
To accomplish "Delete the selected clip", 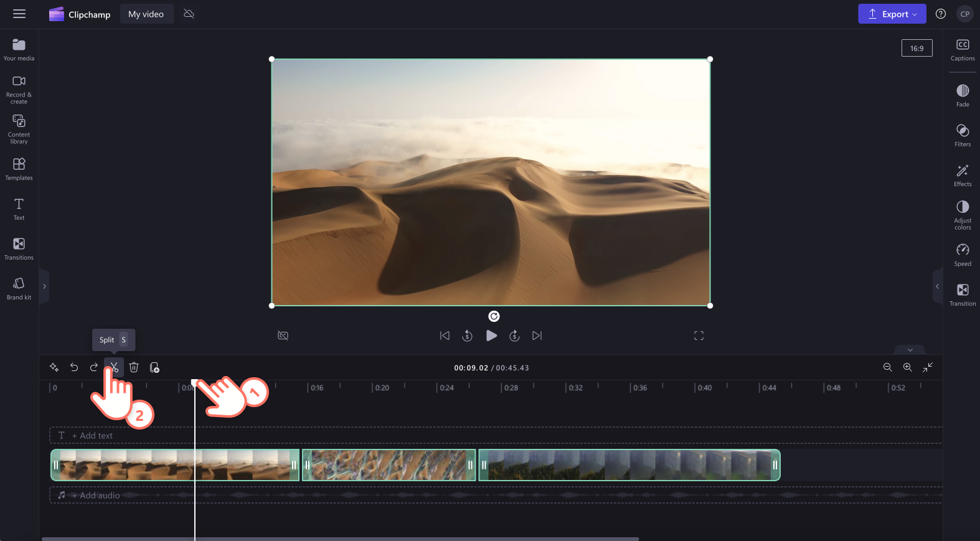I will (134, 367).
